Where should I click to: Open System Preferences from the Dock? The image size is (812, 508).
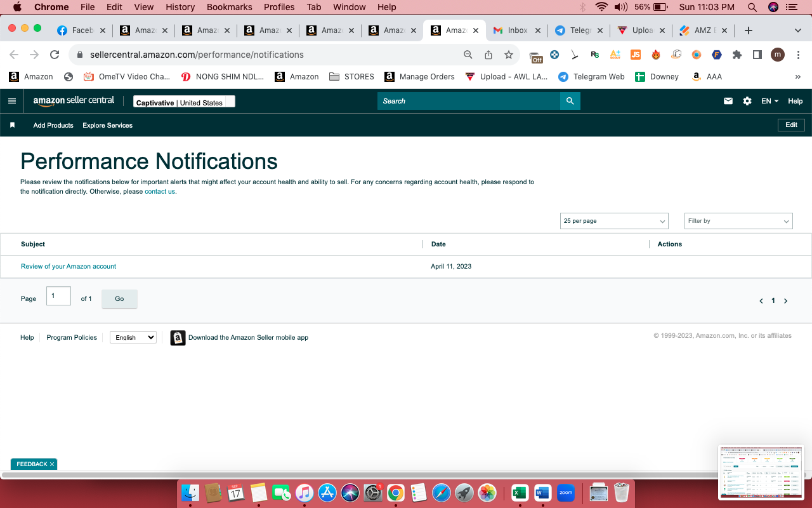click(373, 492)
